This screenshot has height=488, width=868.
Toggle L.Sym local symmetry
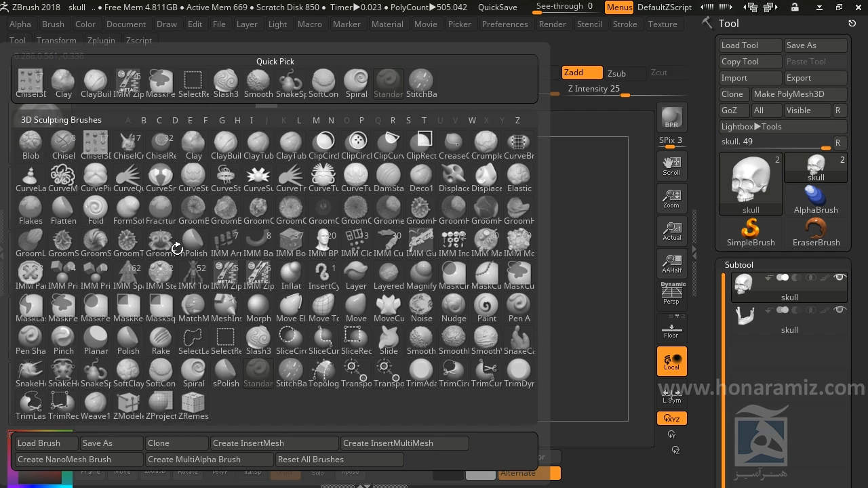(x=671, y=396)
